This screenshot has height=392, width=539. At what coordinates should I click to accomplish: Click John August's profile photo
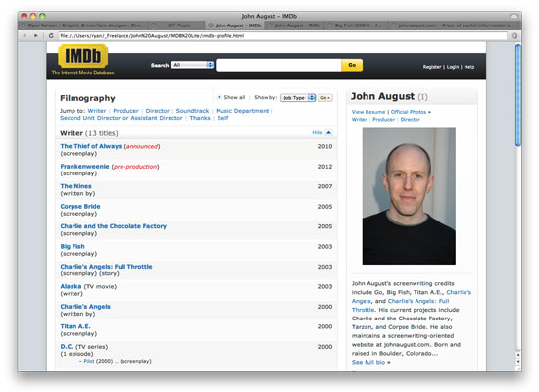coord(409,196)
